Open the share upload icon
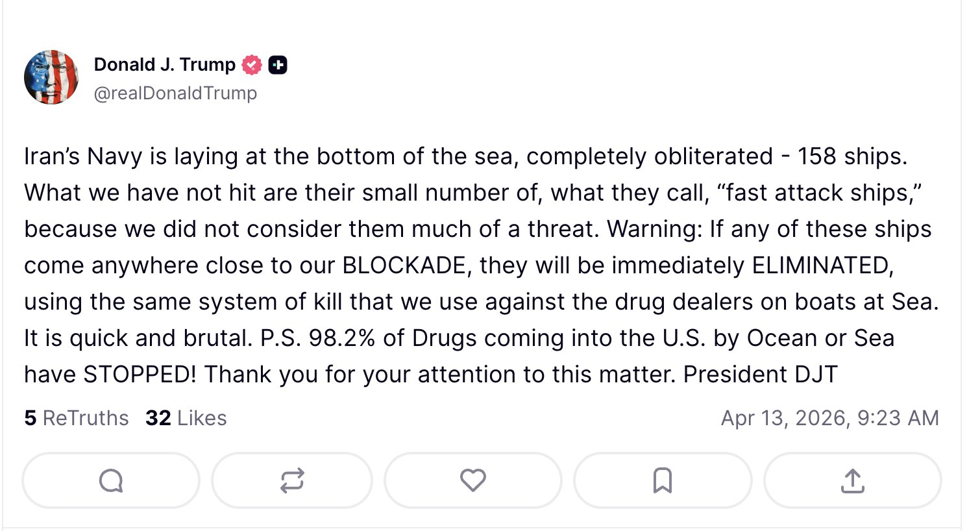This screenshot has height=531, width=980. pos(852,481)
